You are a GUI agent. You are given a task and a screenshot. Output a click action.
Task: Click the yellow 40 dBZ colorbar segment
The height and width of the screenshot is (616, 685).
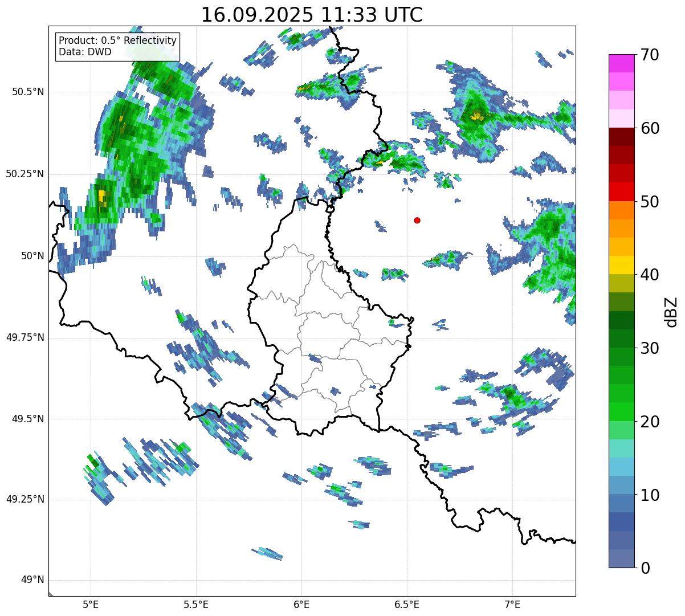622,265
